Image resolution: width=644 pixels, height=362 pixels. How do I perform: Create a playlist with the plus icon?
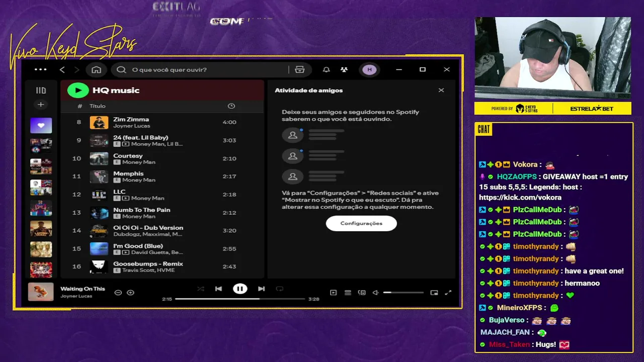41,105
